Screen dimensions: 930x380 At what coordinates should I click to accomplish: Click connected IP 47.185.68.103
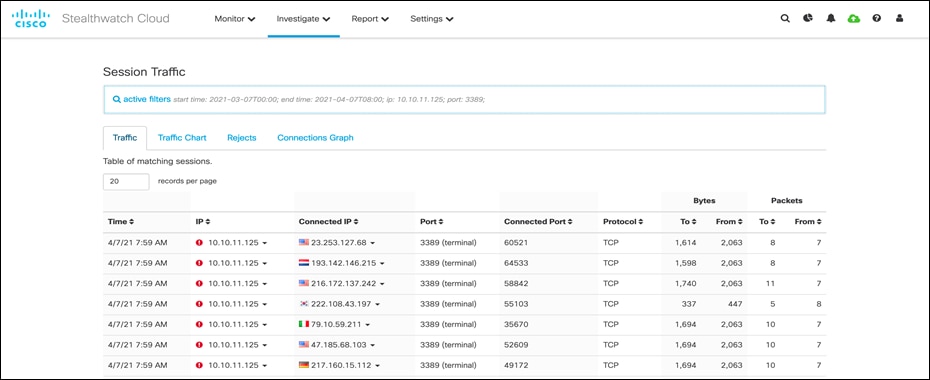coord(339,345)
